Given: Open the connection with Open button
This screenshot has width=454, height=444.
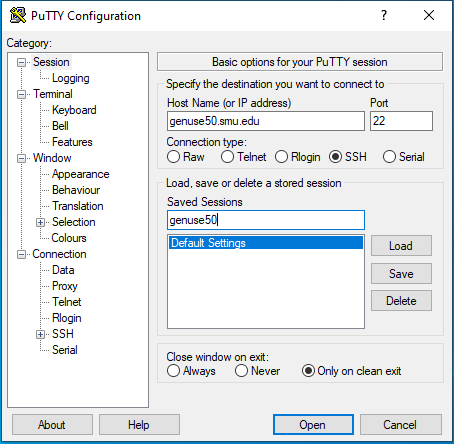Looking at the screenshot, I should click(x=313, y=425).
